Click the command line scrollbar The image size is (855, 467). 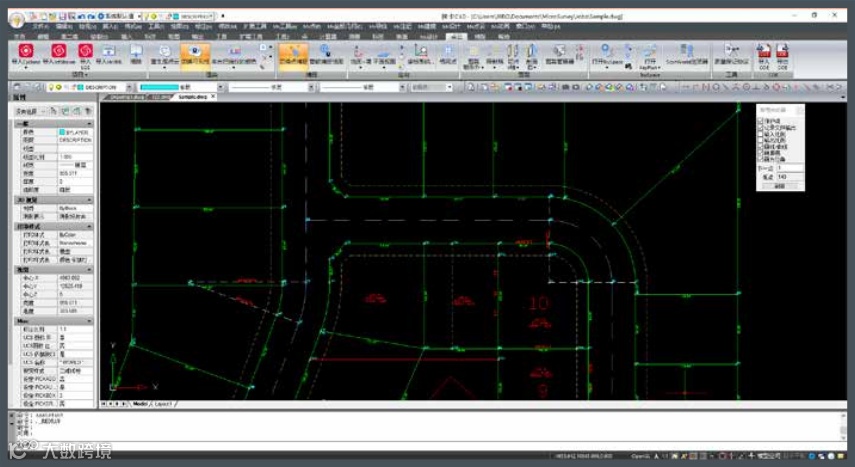842,426
